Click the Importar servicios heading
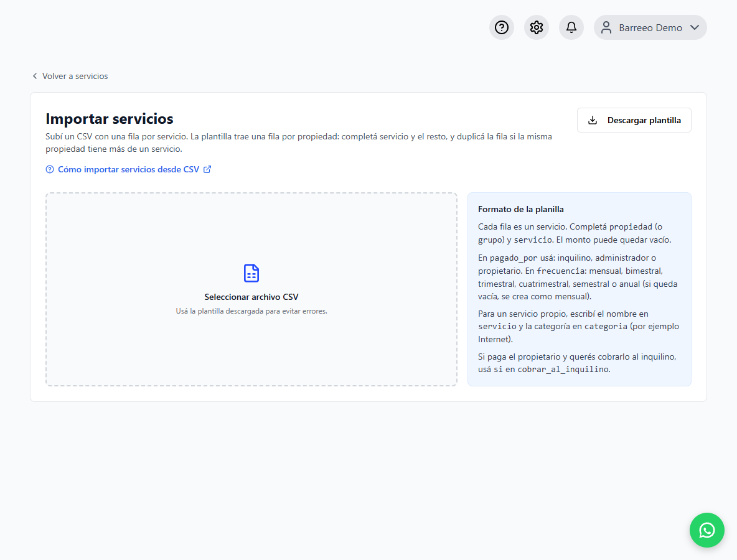The width and height of the screenshot is (737, 560). [x=110, y=119]
